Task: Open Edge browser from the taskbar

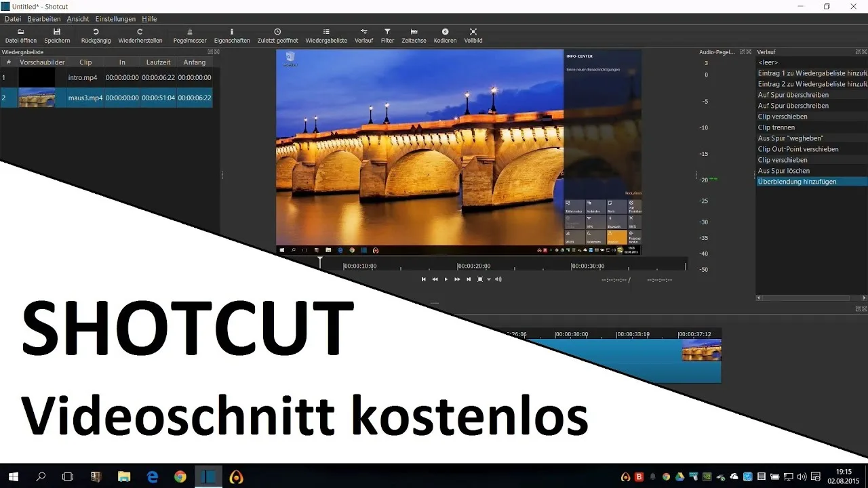Action: pyautogui.click(x=152, y=476)
